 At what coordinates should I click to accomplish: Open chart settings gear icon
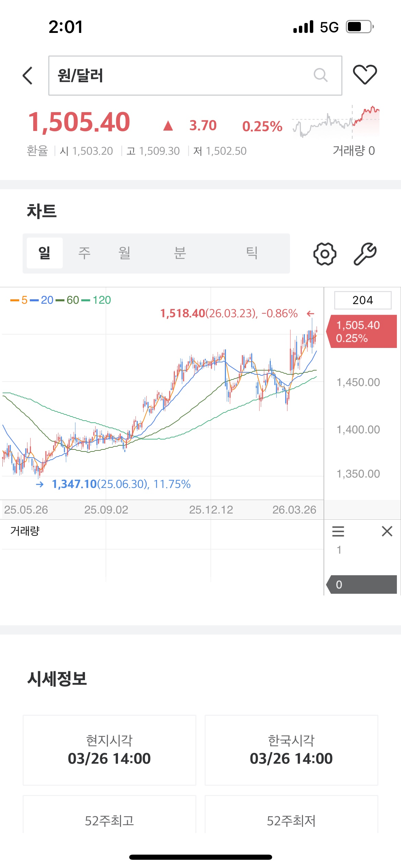tap(325, 254)
